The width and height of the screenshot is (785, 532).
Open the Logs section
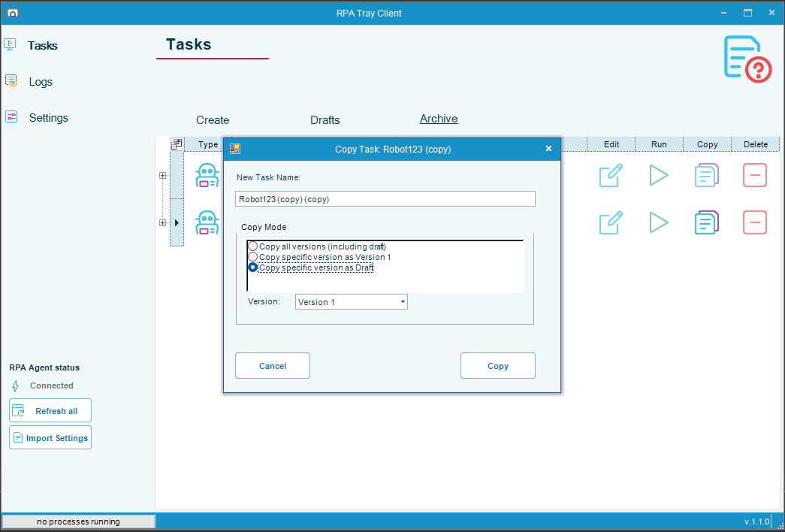point(41,82)
